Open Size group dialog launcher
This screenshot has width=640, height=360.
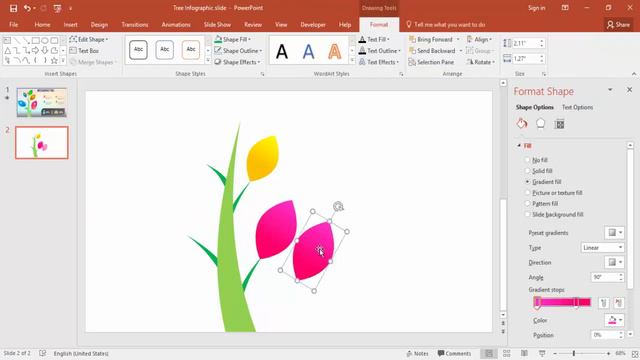click(x=544, y=74)
